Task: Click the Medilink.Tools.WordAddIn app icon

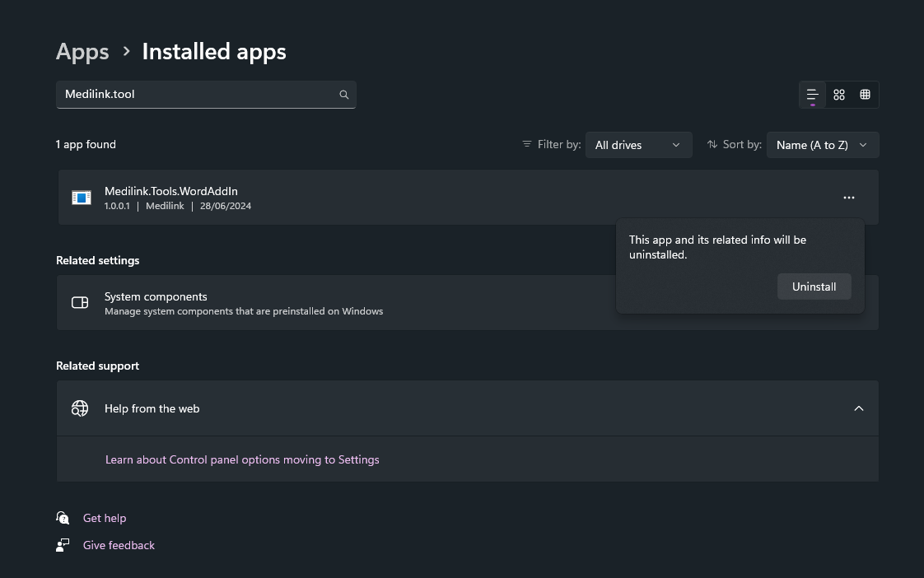Action: (82, 198)
